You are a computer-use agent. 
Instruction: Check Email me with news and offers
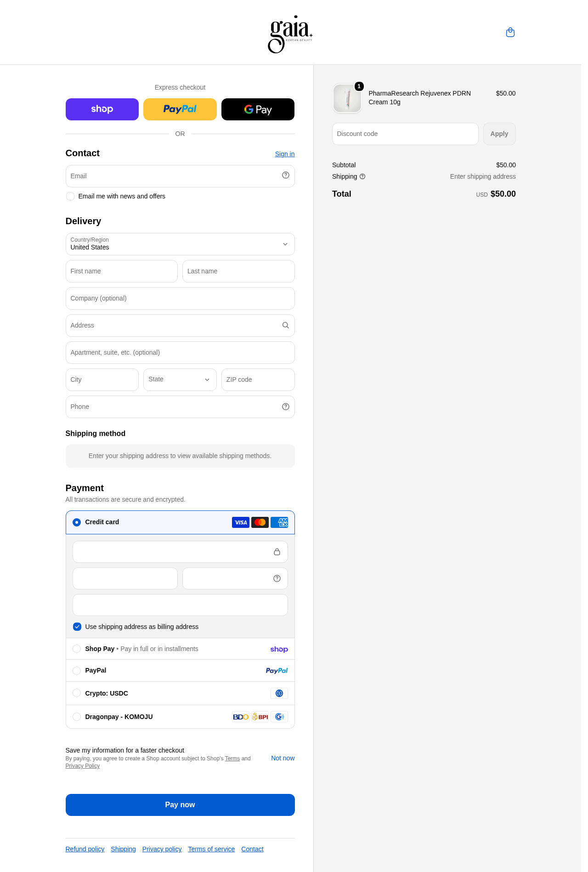point(70,196)
